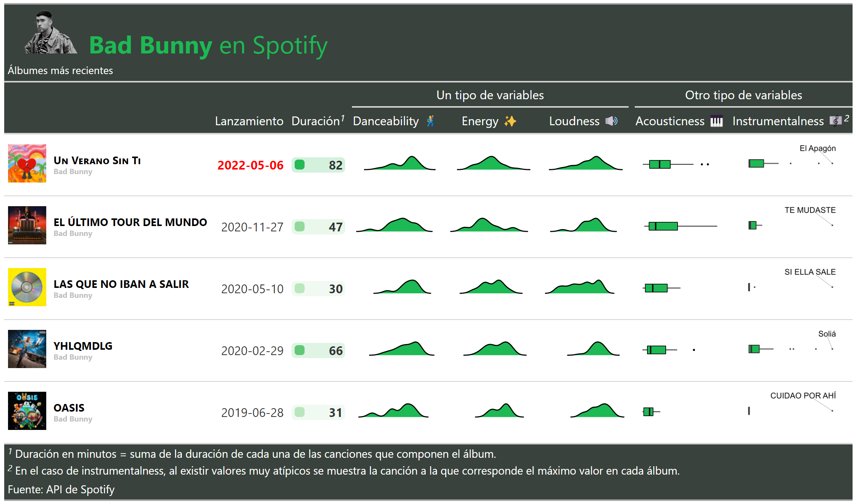Select the Lanzamiento column header
Viewport: 856px width, 504px height.
pyautogui.click(x=249, y=121)
